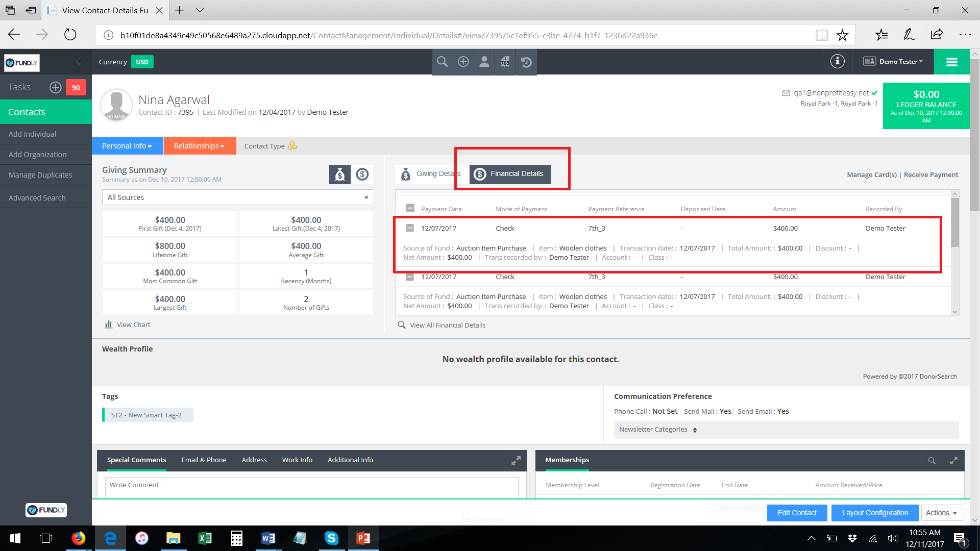Open the history/recent icon in top toolbar

pyautogui.click(x=526, y=62)
